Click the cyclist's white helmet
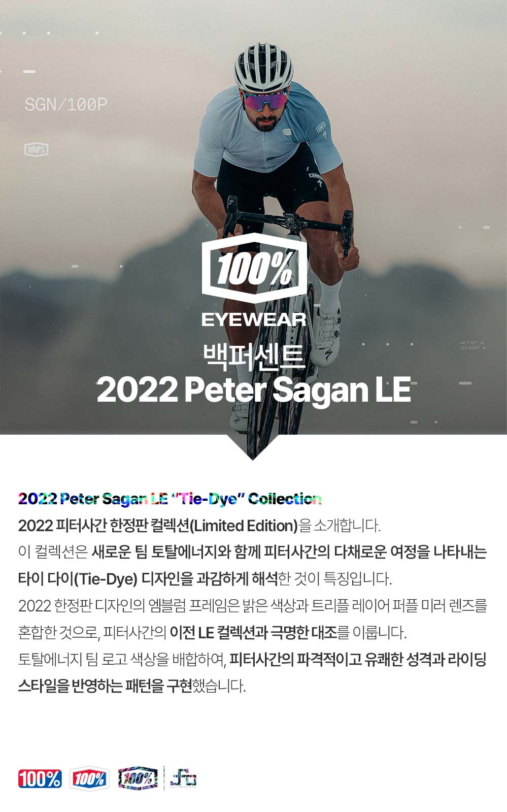The width and height of the screenshot is (507, 812). tap(263, 68)
